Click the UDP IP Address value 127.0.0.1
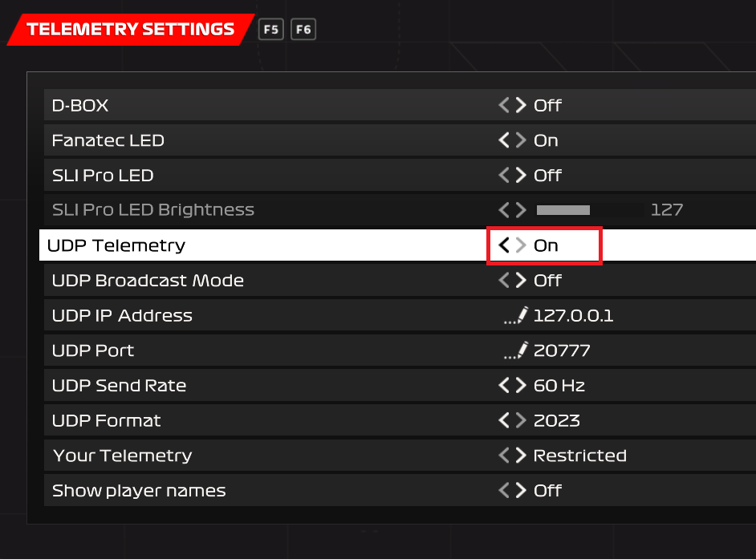 coord(572,315)
